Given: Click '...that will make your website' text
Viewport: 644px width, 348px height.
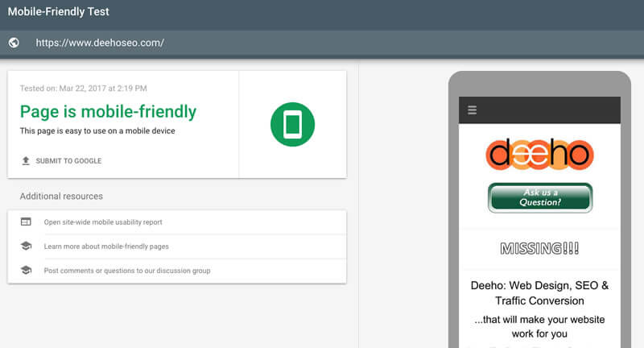Looking at the screenshot, I should coord(539,326).
